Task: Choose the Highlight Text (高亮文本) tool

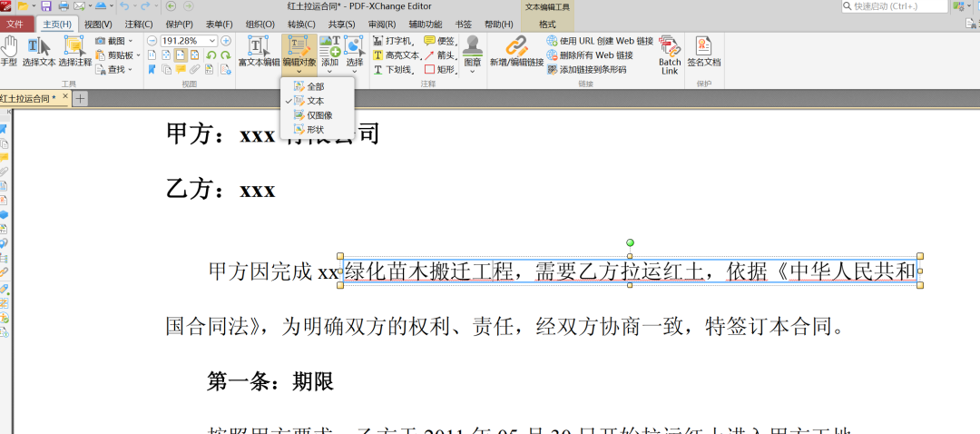Action: pos(397,55)
